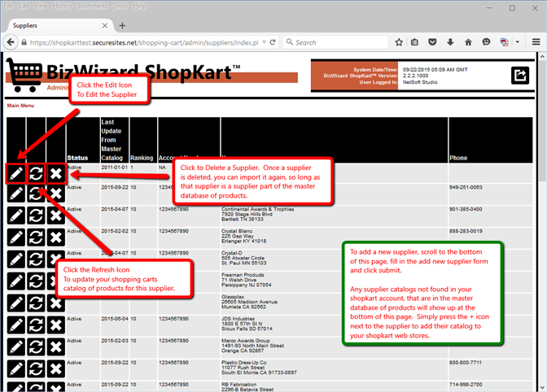
Task: Close the Suppliers tab
Action: [x=105, y=25]
